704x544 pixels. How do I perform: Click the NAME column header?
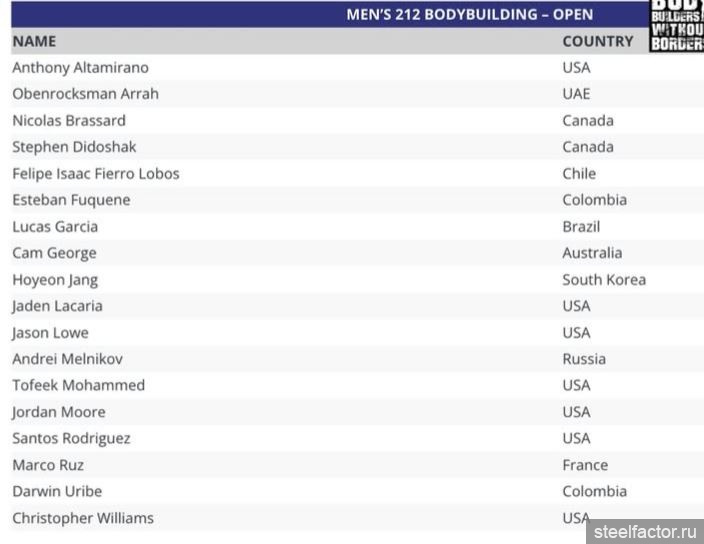coord(34,42)
